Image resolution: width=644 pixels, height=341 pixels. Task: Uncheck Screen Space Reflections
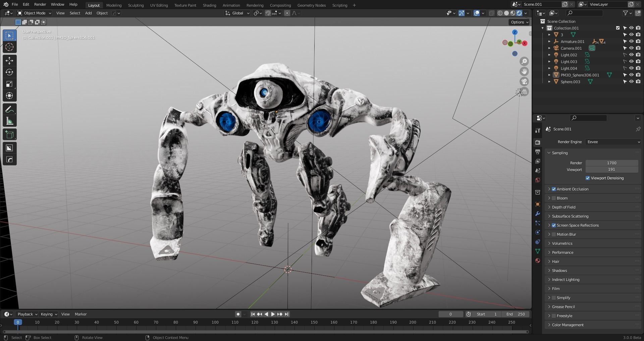point(554,225)
